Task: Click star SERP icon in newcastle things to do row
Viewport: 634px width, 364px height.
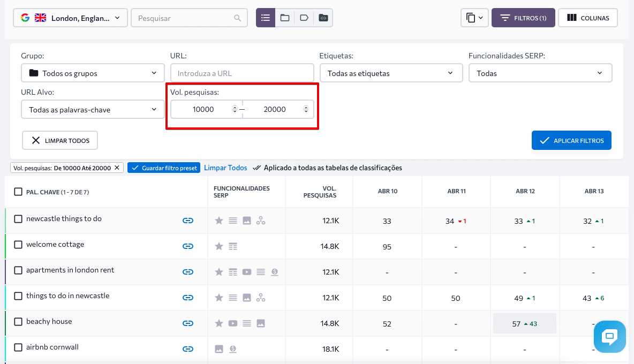Action: pos(219,221)
